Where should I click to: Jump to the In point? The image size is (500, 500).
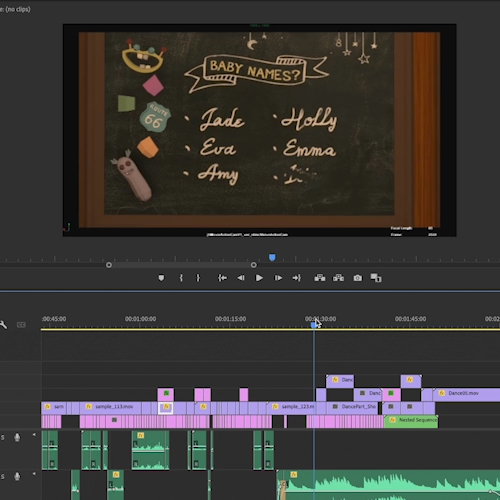tap(222, 278)
